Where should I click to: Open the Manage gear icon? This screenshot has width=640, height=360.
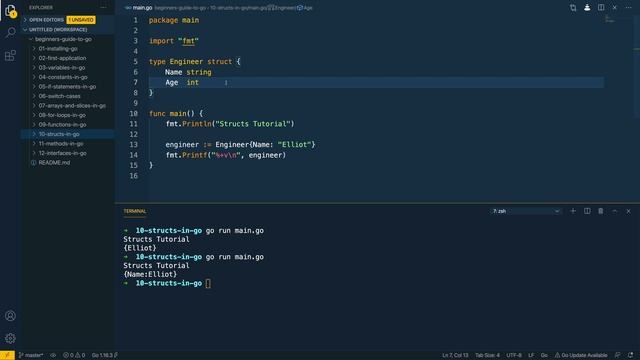10,338
